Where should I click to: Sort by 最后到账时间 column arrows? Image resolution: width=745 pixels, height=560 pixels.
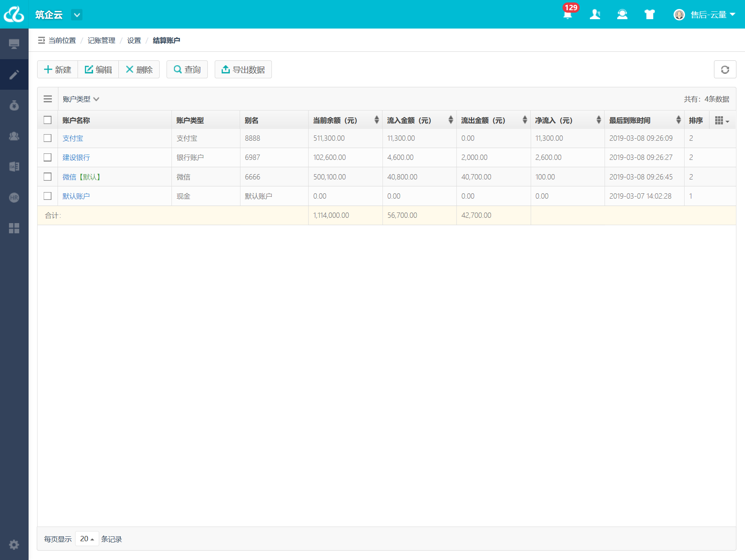[678, 120]
